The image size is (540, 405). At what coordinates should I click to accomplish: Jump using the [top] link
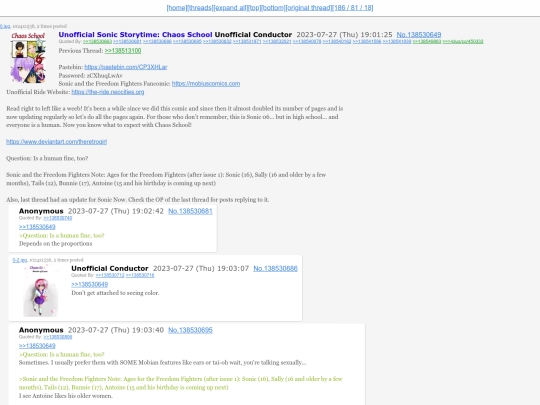[x=255, y=8]
